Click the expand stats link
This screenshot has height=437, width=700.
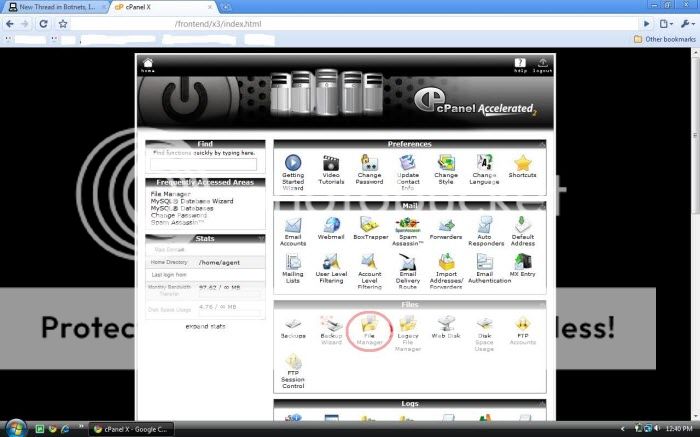tap(205, 326)
